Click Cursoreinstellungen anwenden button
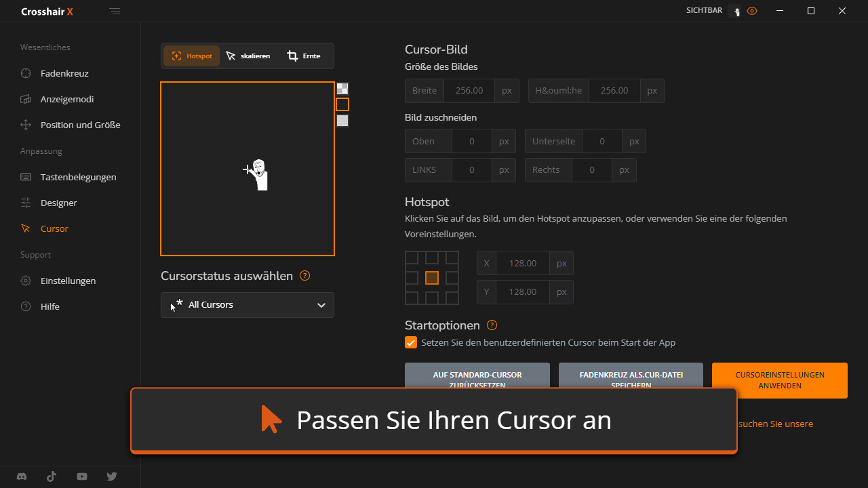 pos(779,380)
